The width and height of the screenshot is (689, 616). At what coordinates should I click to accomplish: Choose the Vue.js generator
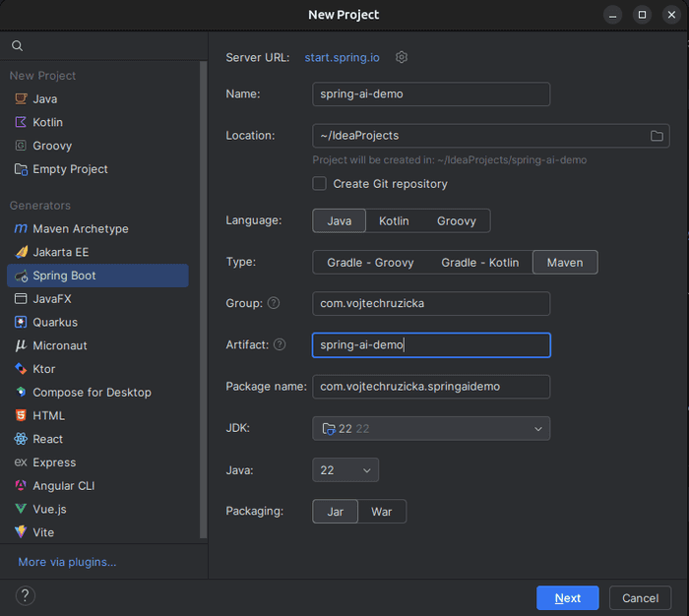51,509
